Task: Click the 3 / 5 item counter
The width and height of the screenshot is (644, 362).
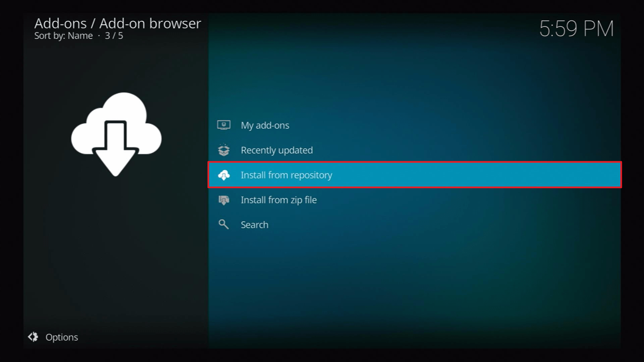Action: click(x=114, y=36)
